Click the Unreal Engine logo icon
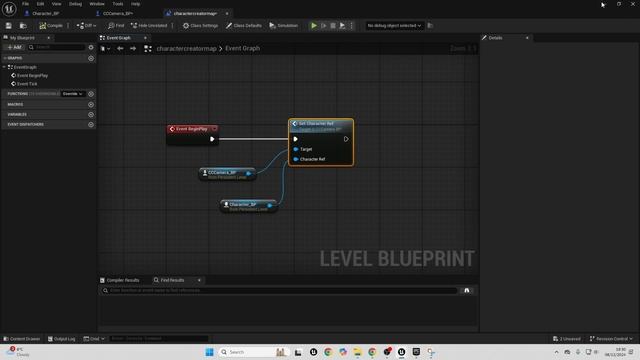Image resolution: width=640 pixels, height=360 pixels. point(9,9)
